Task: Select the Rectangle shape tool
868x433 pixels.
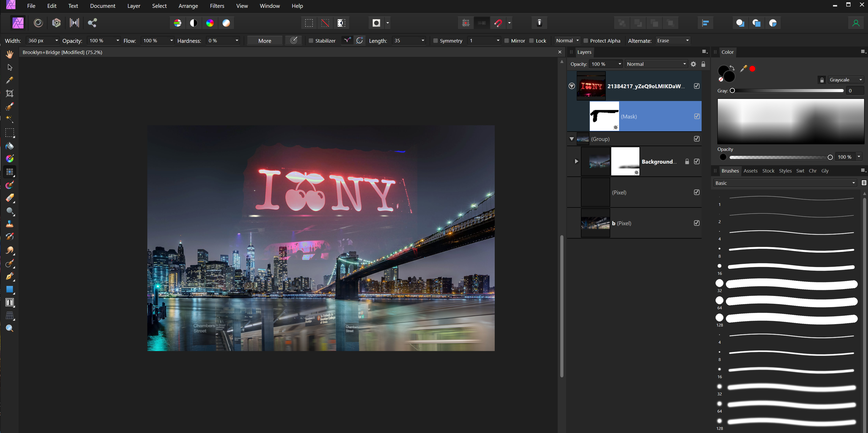Action: 10,289
